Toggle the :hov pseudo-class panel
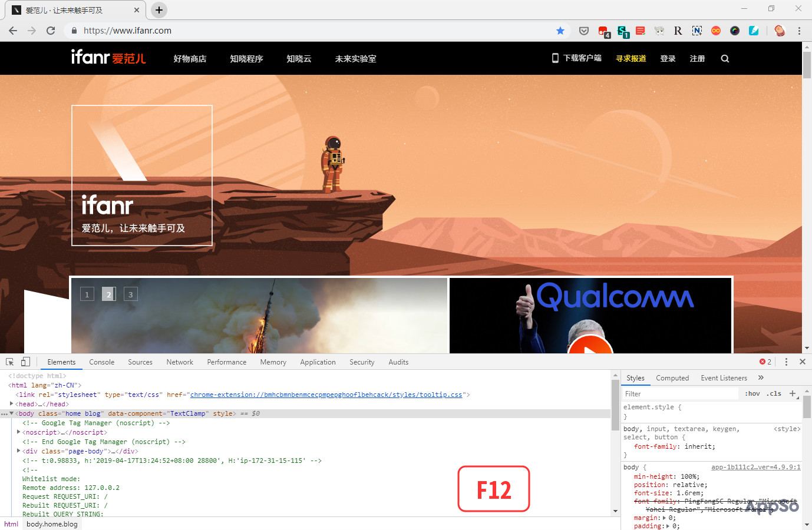812x530 pixels. tap(752, 393)
